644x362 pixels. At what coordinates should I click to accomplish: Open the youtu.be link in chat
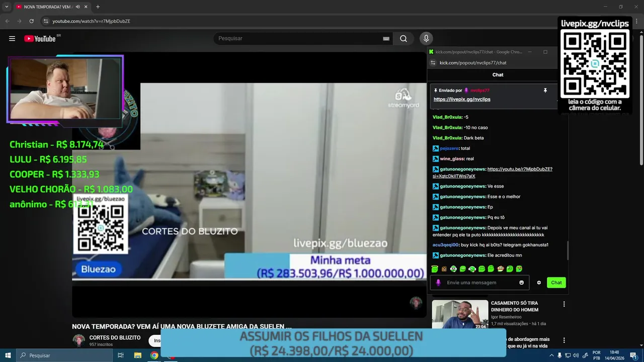click(493, 172)
